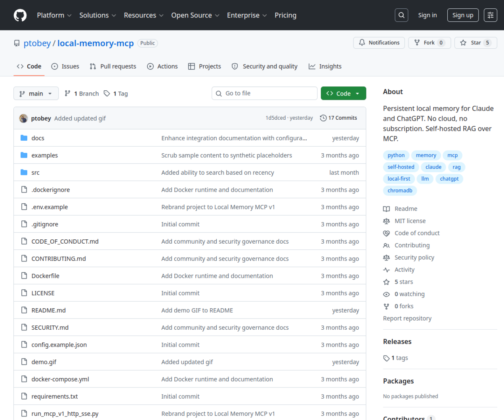504x420 pixels.
Task: Expand the Solutions dropdown
Action: tap(98, 15)
